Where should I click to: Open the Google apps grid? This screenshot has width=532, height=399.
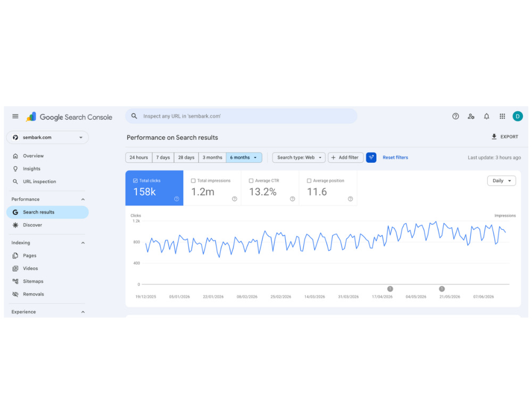point(502,117)
